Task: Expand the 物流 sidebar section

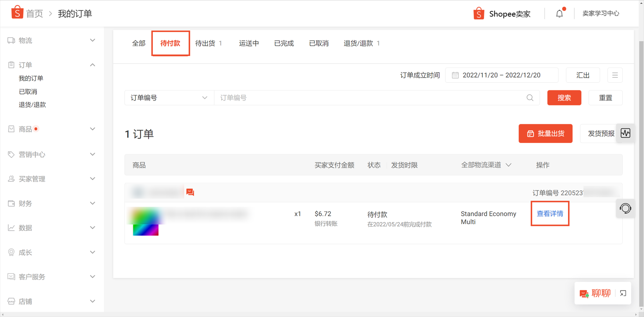Action: coord(52,41)
